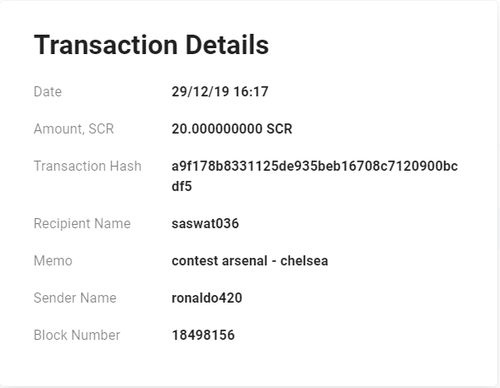Select the Amount, SCR label

pos(74,129)
